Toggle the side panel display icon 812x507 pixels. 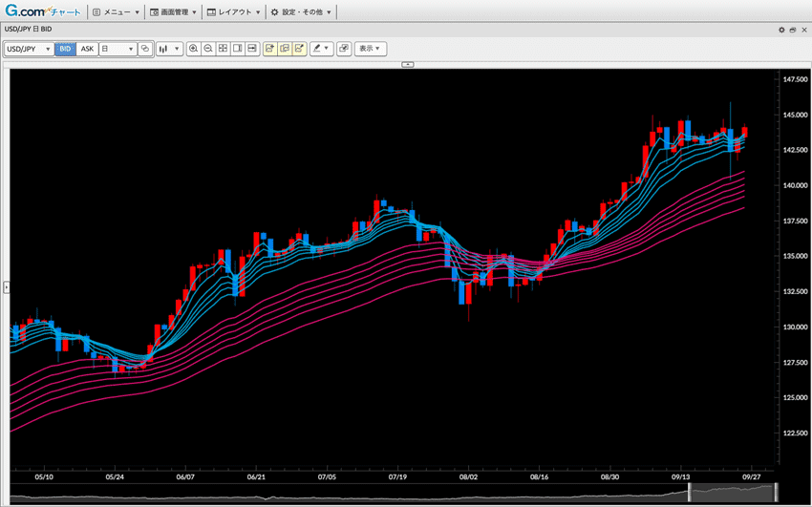237,49
